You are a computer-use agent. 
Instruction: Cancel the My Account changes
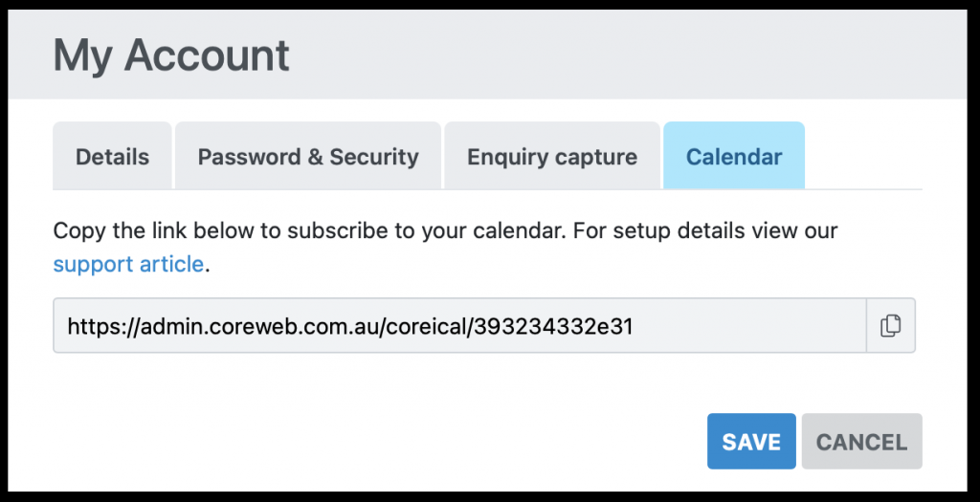pyautogui.click(x=861, y=442)
